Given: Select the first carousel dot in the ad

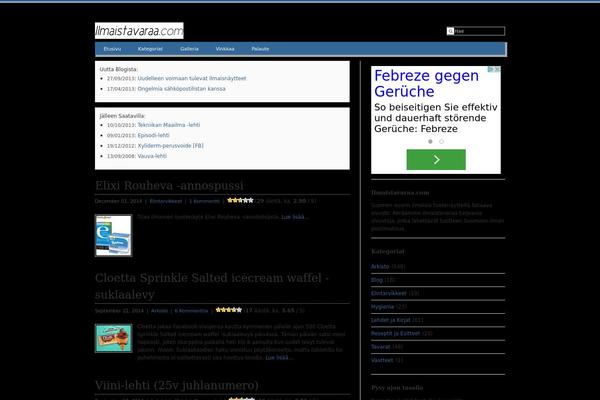Looking at the screenshot, I should 430,142.
